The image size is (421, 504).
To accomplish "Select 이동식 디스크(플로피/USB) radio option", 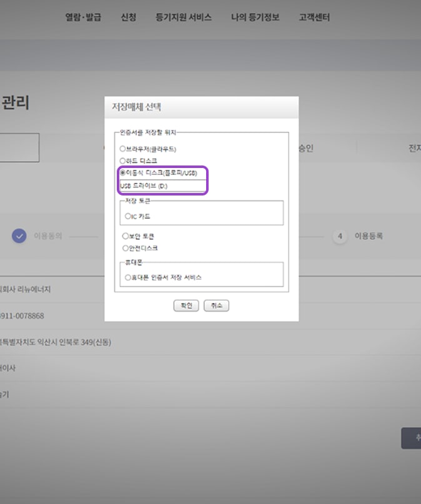I will [x=122, y=173].
